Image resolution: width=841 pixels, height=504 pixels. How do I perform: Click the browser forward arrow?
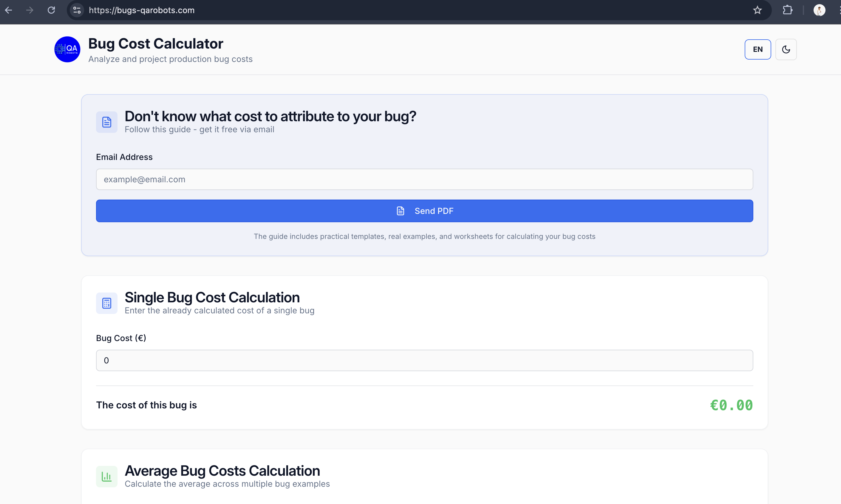30,10
